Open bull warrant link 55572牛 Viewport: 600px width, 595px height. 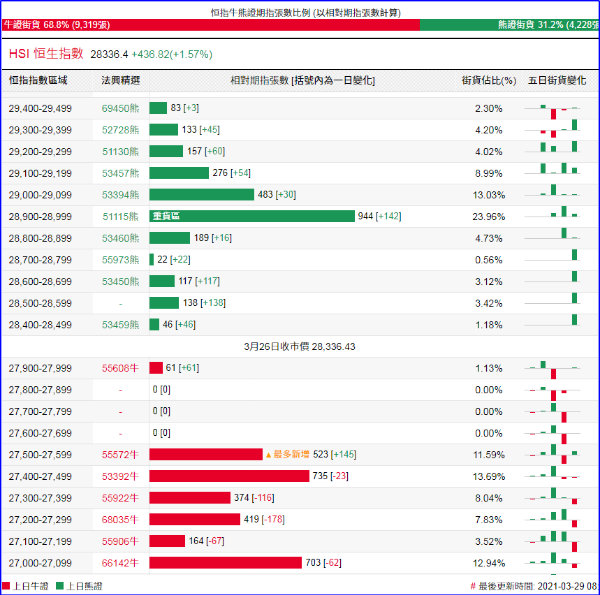click(120, 455)
